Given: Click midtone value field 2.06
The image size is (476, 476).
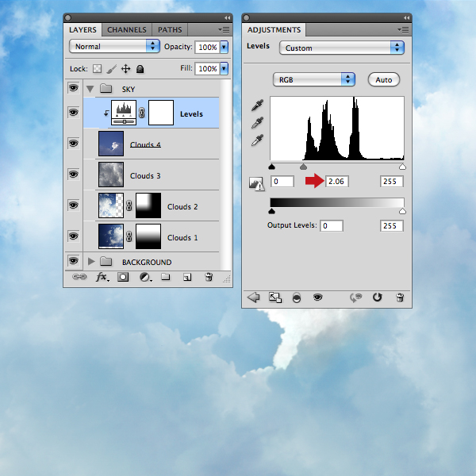Looking at the screenshot, I should [337, 182].
